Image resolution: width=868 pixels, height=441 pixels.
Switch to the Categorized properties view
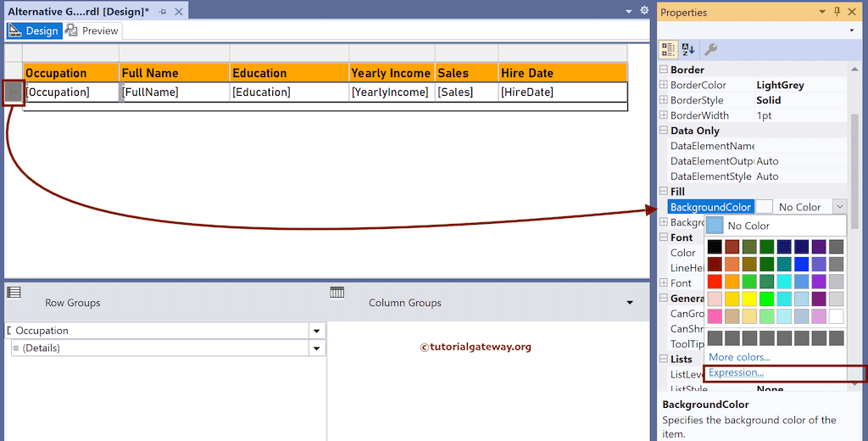coord(668,49)
